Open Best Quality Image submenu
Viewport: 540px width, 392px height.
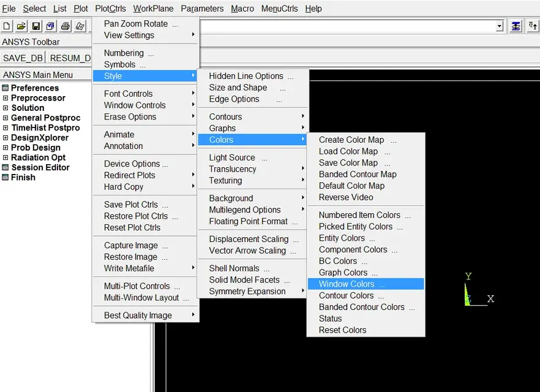146,315
